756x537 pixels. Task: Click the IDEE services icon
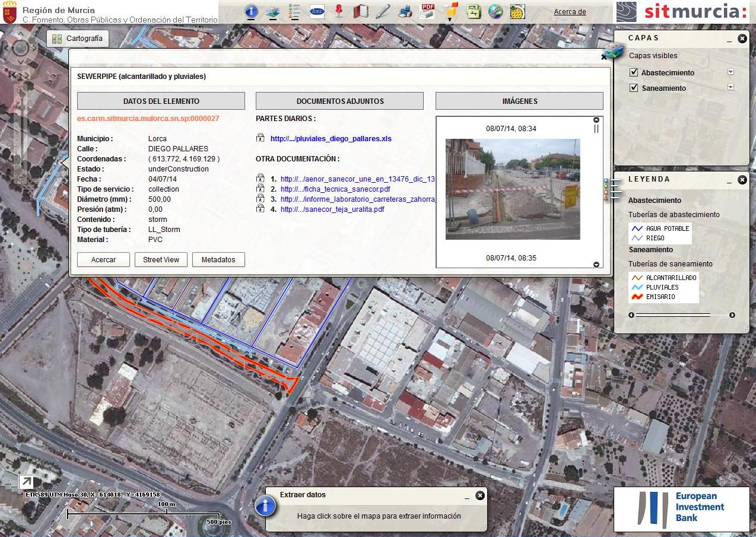tap(317, 11)
